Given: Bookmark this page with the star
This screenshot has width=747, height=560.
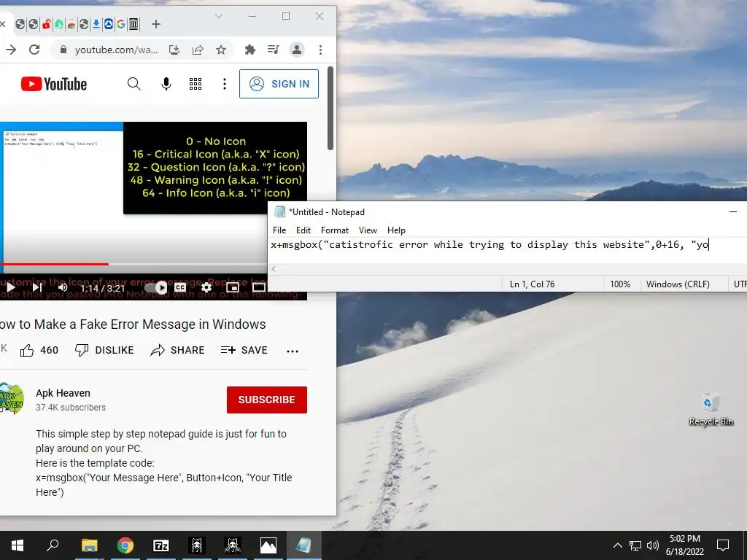Looking at the screenshot, I should [x=221, y=50].
